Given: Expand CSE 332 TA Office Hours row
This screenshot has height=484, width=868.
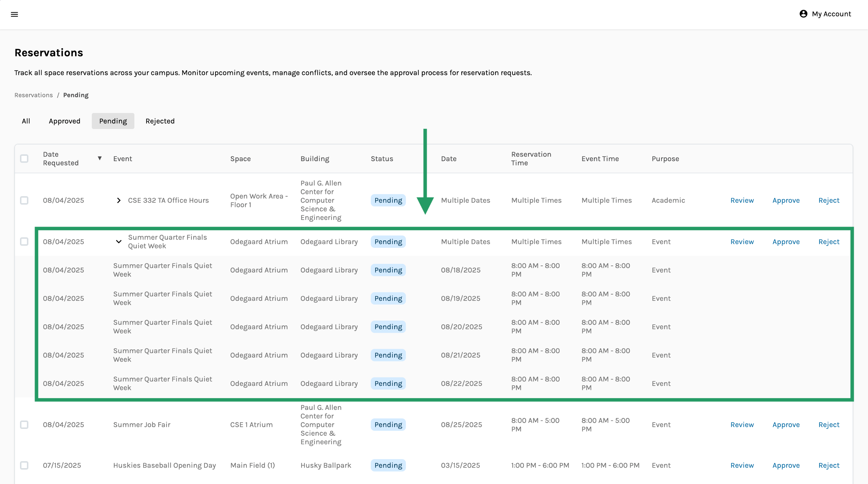Looking at the screenshot, I should (119, 200).
